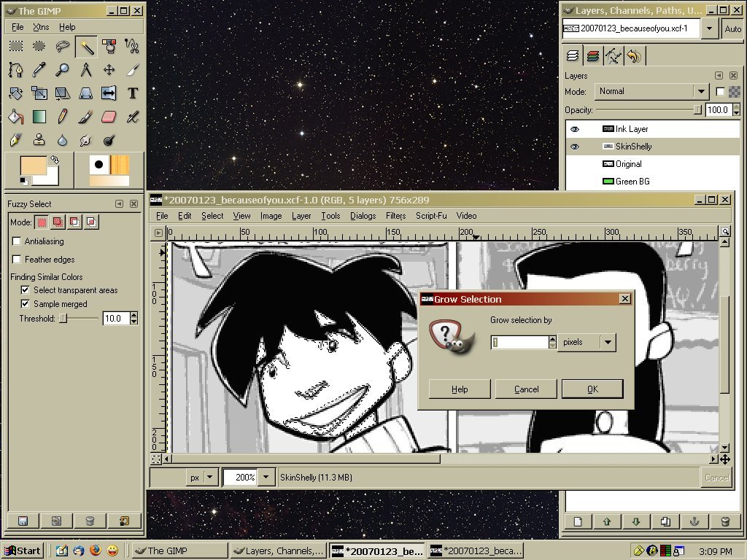
Task: Click the Grow selection by input field
Action: [x=519, y=342]
